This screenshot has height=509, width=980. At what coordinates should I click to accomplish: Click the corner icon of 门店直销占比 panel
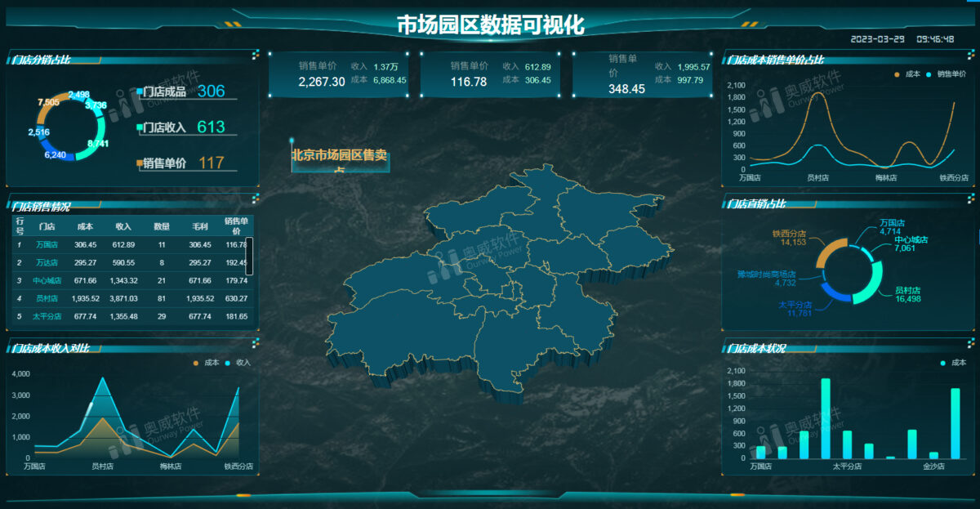pos(971,199)
